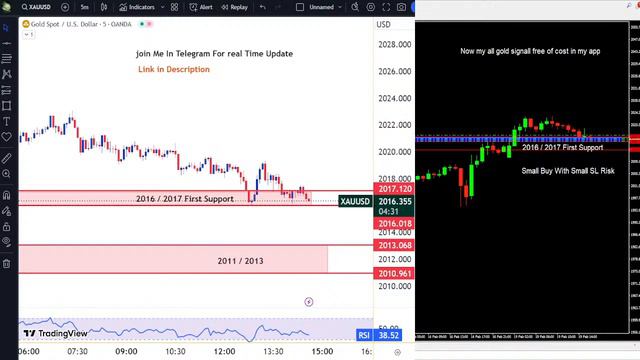Open the 5m timeframe selector
Viewport: 640px width, 360px height.
tap(84, 7)
